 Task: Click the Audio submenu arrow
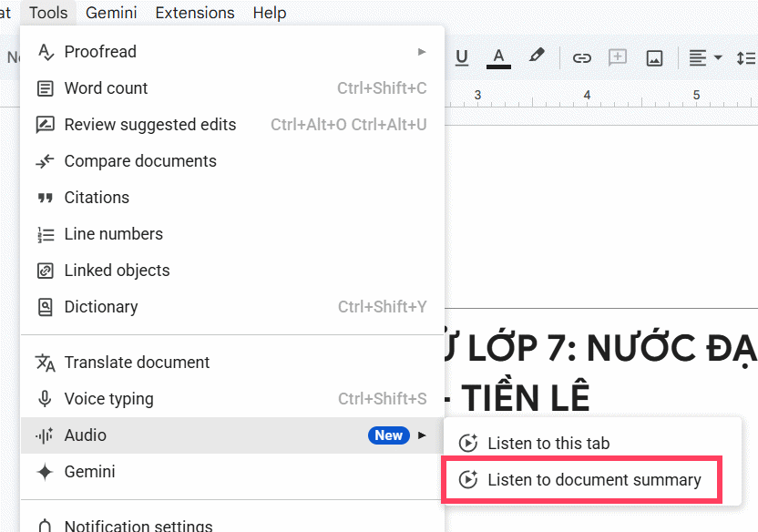422,435
